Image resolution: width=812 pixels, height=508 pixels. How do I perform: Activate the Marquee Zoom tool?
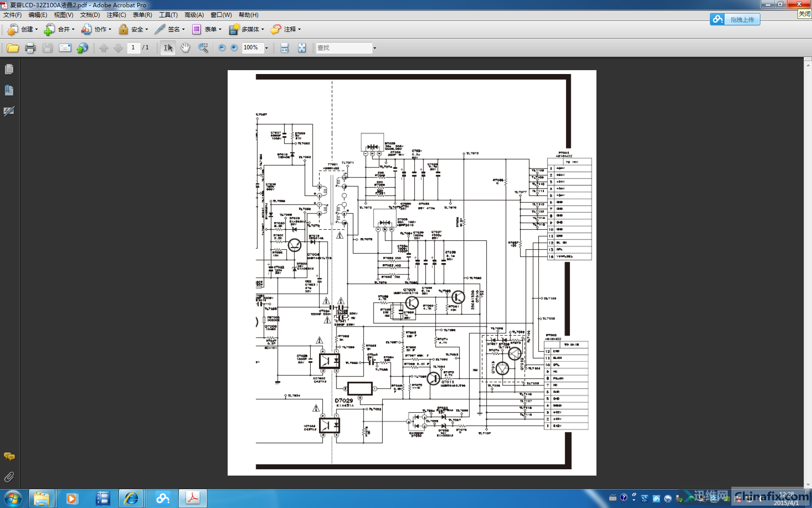[203, 48]
